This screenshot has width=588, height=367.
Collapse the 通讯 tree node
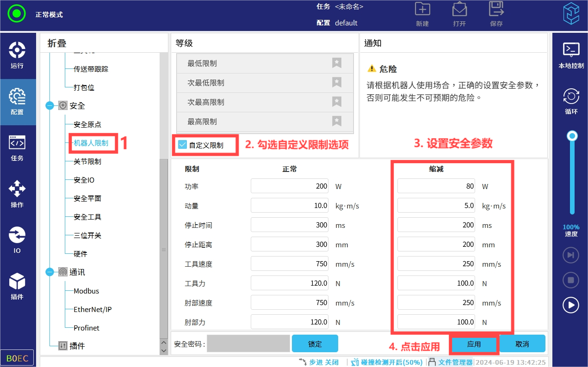[x=50, y=272]
